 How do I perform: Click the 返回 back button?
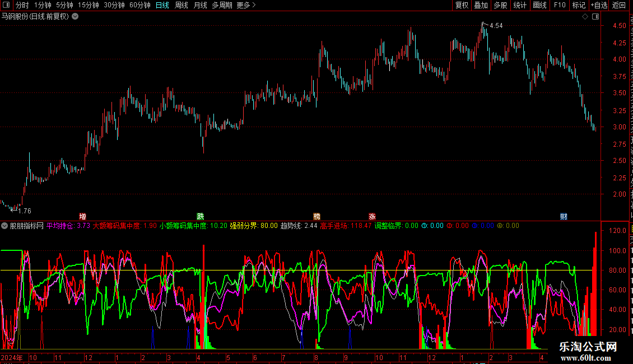coord(619,5)
